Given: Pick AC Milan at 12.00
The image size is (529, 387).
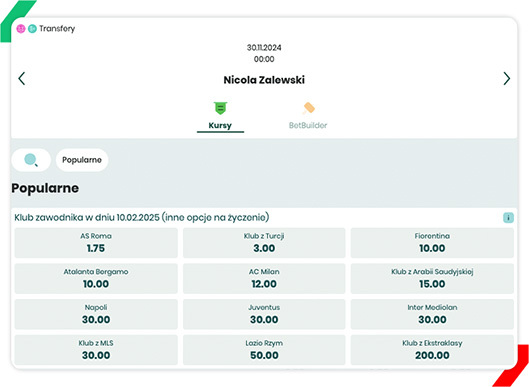Looking at the screenshot, I should 264,279.
